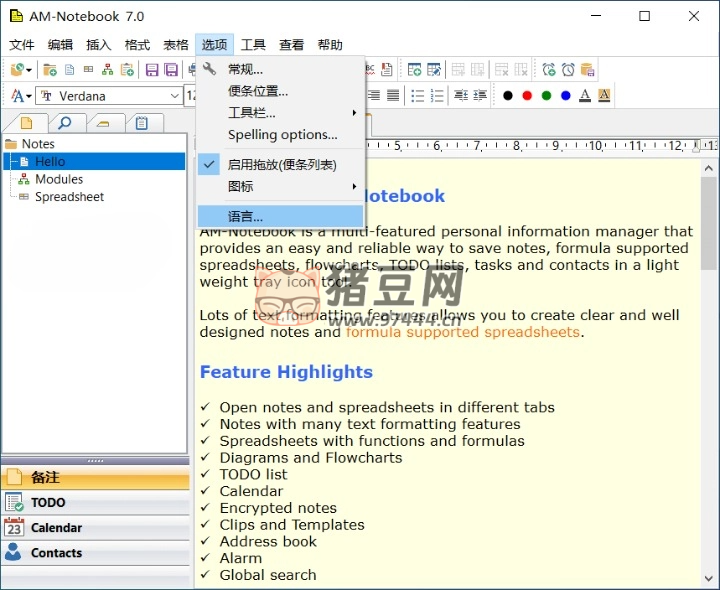Toggle bulleted list formatting
Viewport: 720px width, 590px height.
click(417, 96)
